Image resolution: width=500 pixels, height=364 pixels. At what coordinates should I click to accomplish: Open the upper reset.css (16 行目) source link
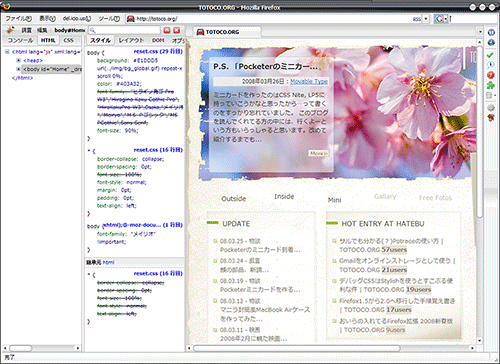pyautogui.click(x=158, y=150)
